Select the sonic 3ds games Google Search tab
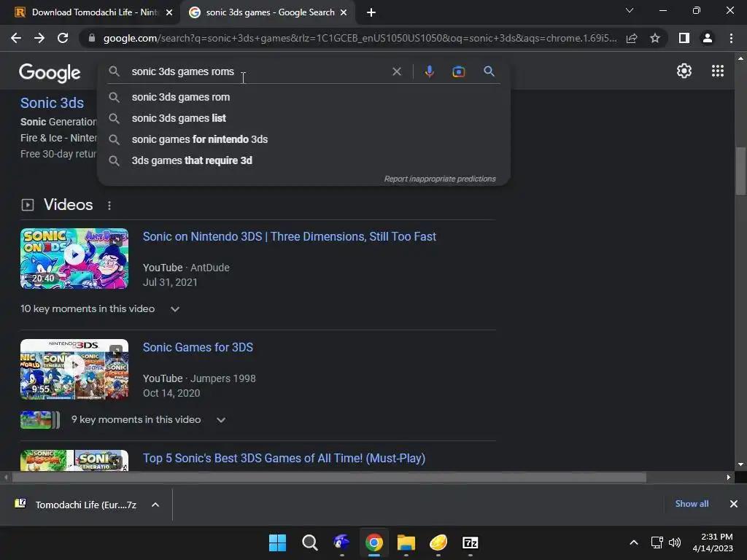The image size is (747, 560). (267, 12)
